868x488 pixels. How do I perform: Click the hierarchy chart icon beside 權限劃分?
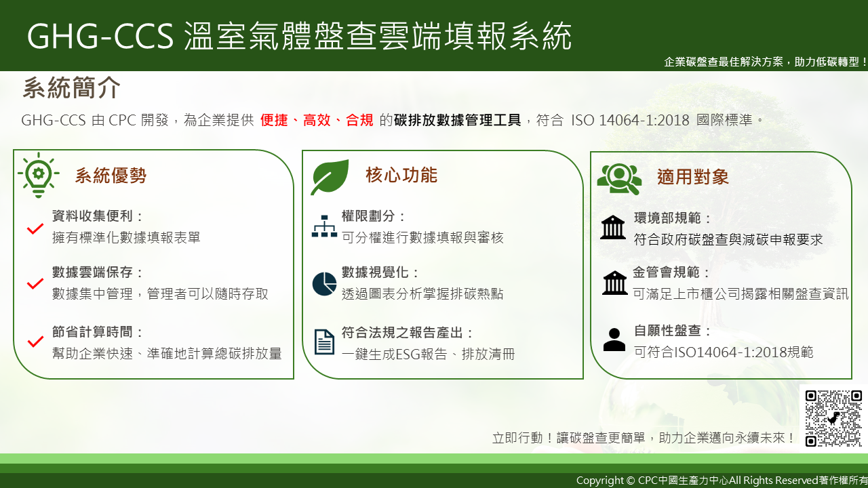(x=324, y=226)
